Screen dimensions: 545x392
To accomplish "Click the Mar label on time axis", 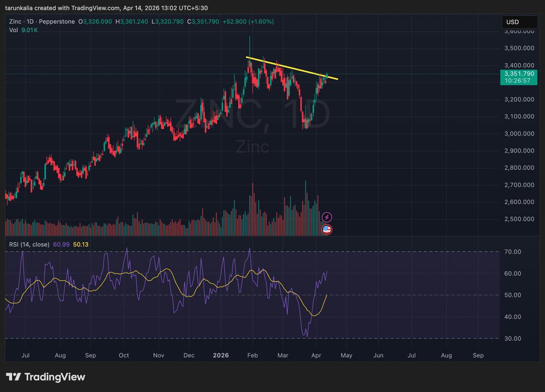I will click(x=284, y=356).
